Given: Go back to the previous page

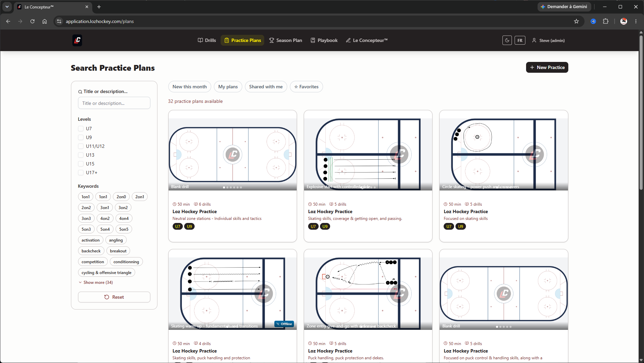Looking at the screenshot, I should [x=8, y=21].
